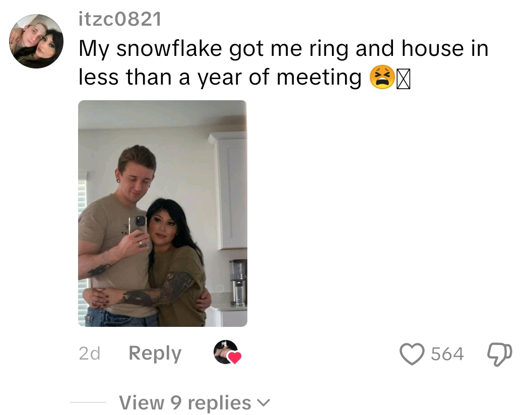Tap the red heart badge on small avatar
This screenshot has height=415, width=532.
(234, 358)
